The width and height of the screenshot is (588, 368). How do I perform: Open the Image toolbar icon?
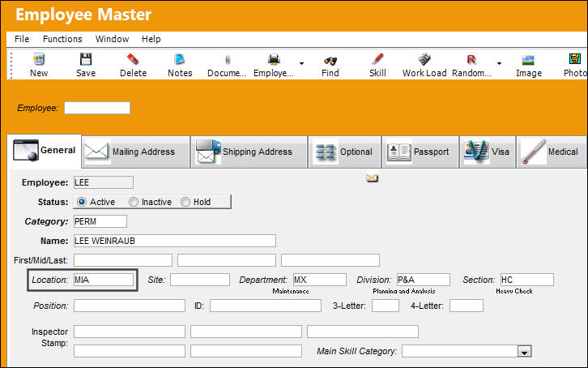pos(528,60)
